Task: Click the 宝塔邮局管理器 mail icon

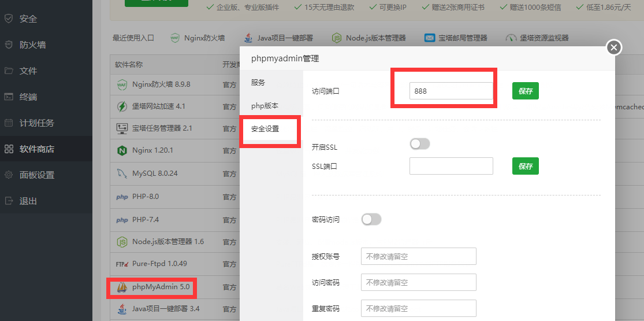Action: click(430, 38)
